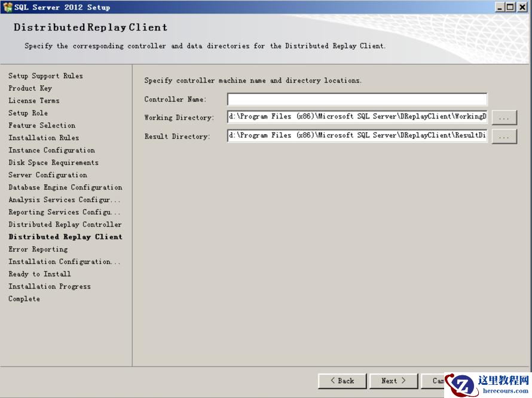Viewport: 532px width, 398px height.
Task: Maximize the SQL Server 2012 Setup window
Action: (x=510, y=7)
